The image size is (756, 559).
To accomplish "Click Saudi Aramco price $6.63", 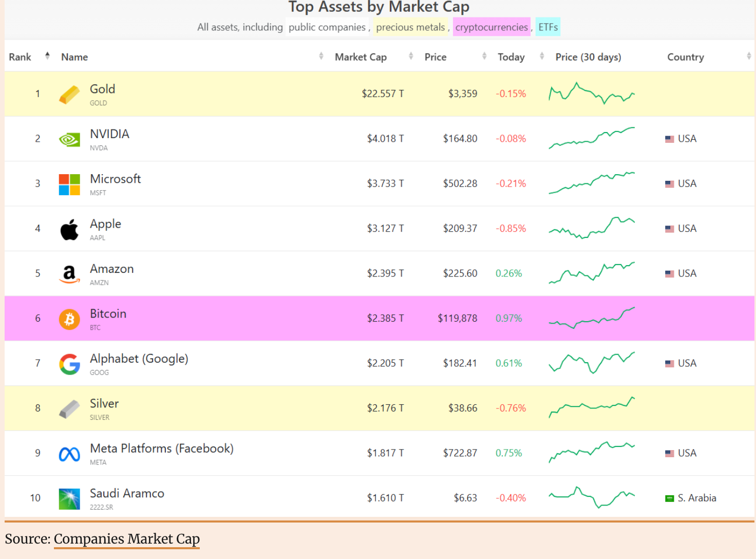I will point(465,498).
